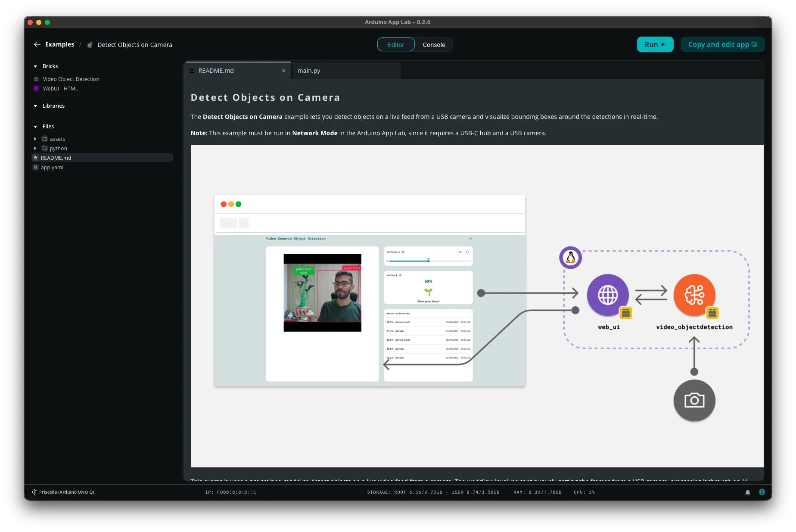Screen dimensions: 796x532
Task: Expand the assets folder
Action: tap(35, 139)
